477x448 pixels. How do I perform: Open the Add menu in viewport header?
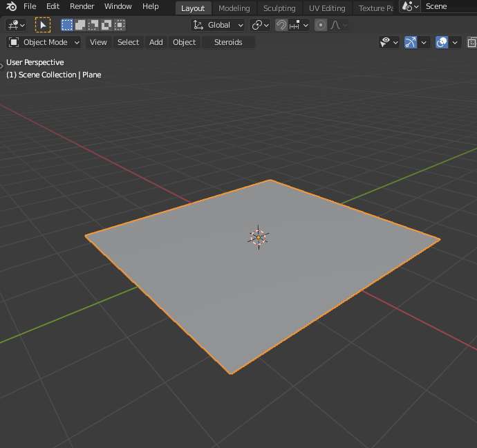(x=156, y=42)
